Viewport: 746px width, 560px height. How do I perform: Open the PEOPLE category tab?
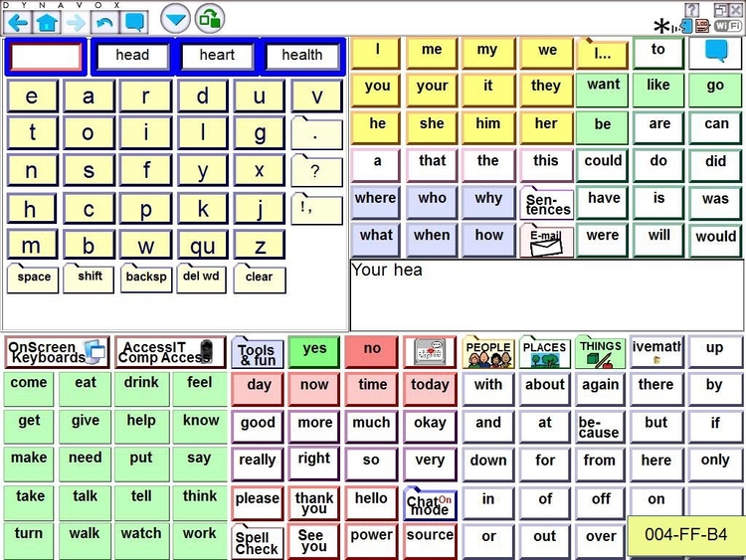point(487,352)
